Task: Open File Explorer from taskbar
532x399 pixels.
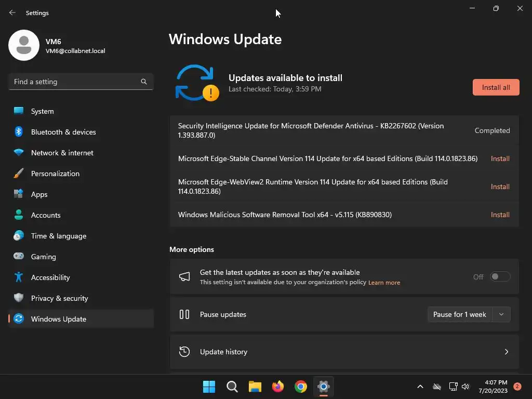Action: [255, 387]
